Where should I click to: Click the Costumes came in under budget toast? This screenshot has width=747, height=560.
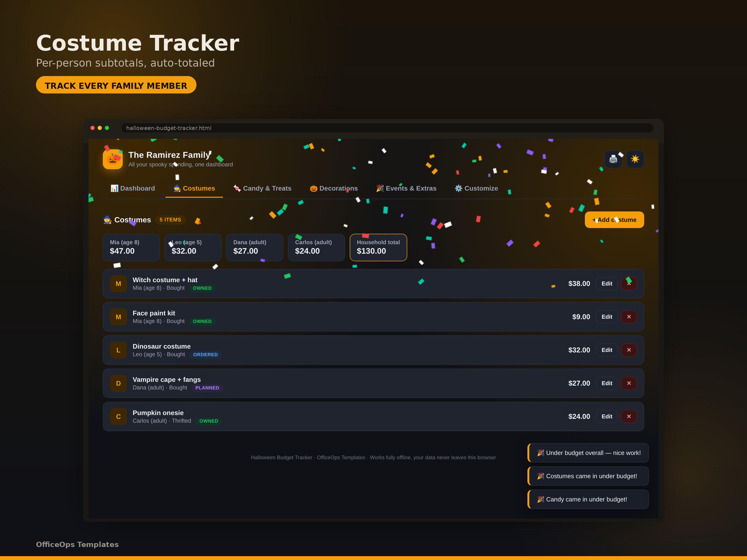588,476
